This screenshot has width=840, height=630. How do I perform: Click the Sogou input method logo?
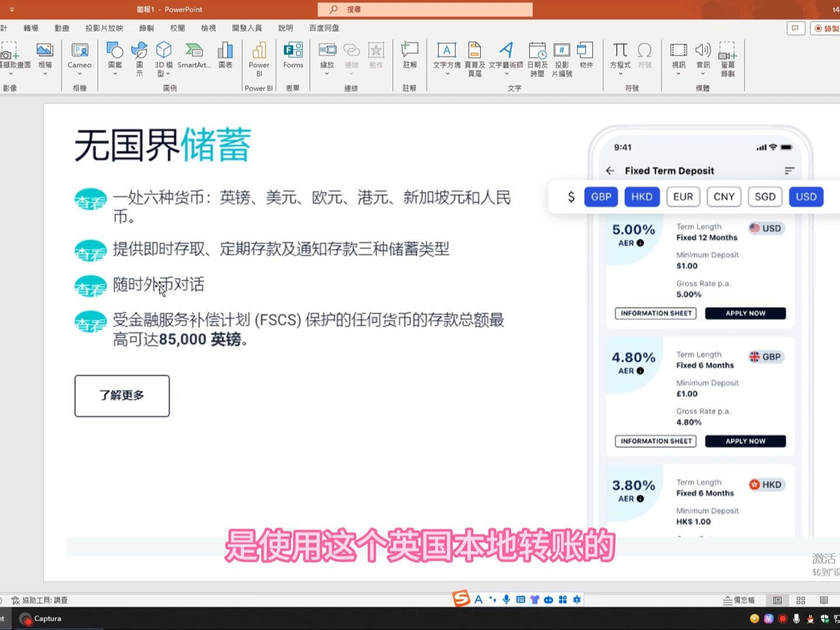tap(461, 599)
